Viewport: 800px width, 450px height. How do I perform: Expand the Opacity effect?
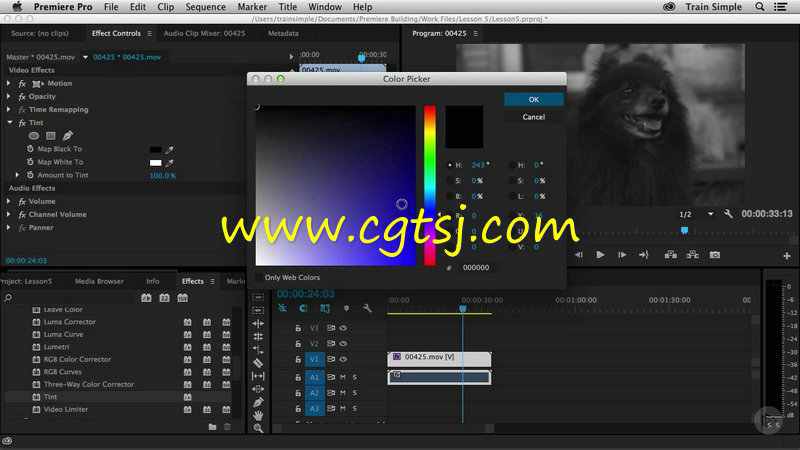coord(9,96)
